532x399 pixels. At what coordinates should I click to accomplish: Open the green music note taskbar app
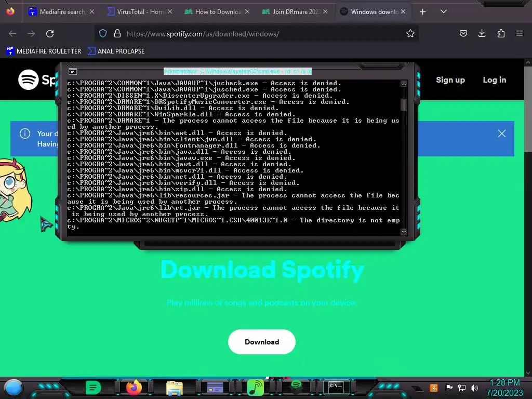[256, 388]
